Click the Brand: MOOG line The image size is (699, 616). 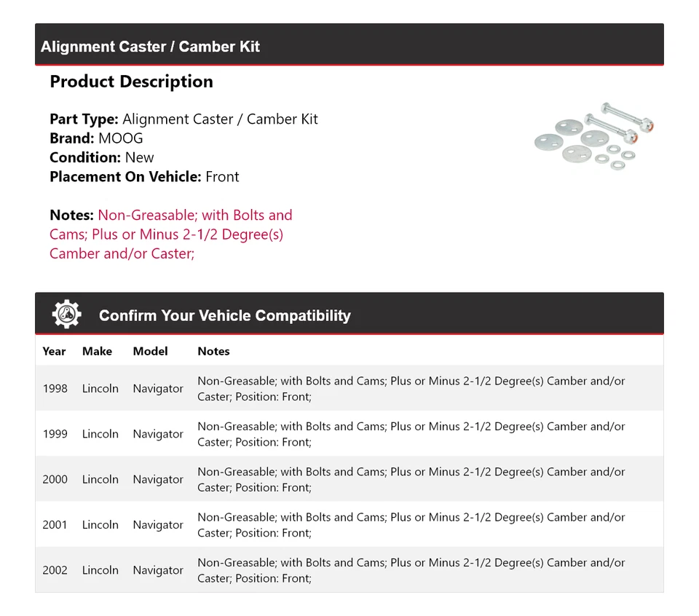96,138
